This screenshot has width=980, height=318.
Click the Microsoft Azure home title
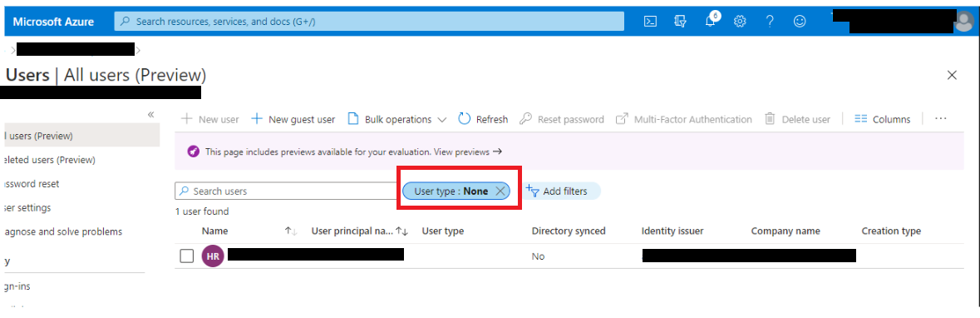(x=53, y=22)
